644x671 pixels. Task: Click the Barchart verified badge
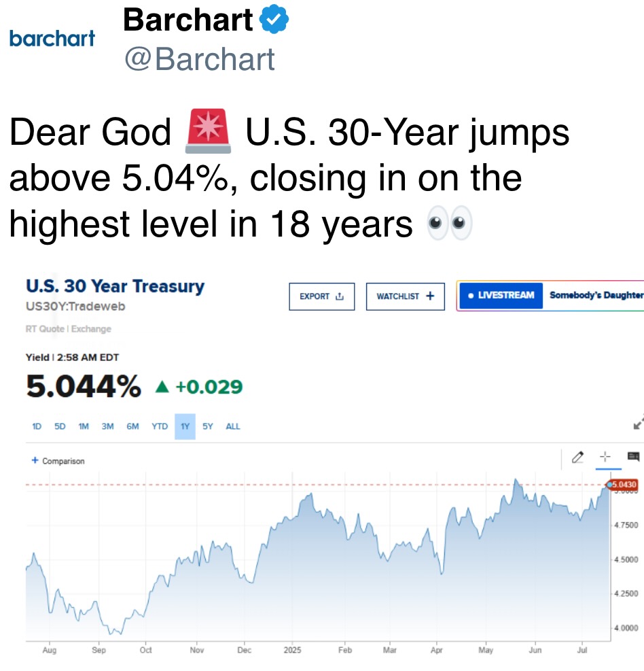(x=274, y=19)
